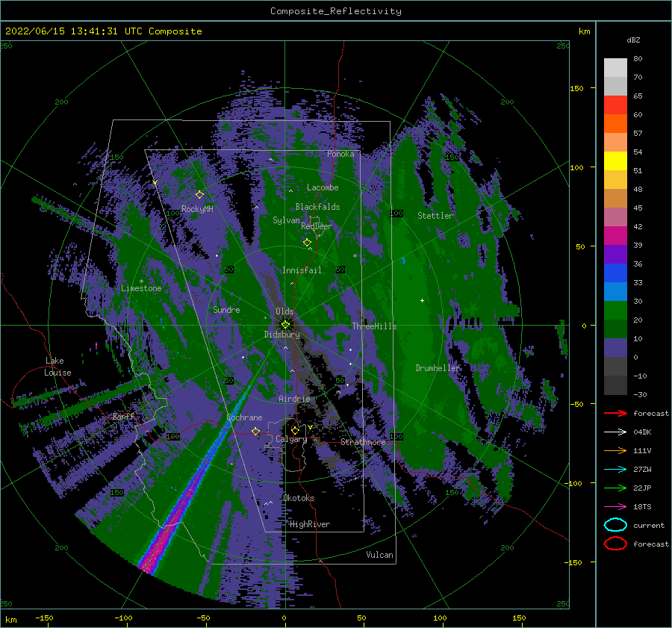This screenshot has width=672, height=628.
Task: Click the Blackfalds city label
Action: point(317,207)
